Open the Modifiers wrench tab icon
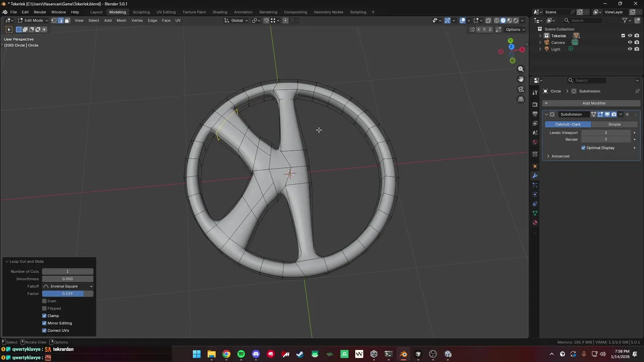Screen dimensions: 644x362 [x=535, y=175]
